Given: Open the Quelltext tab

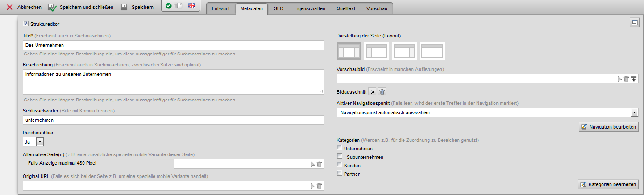Looking at the screenshot, I should 345,8.
